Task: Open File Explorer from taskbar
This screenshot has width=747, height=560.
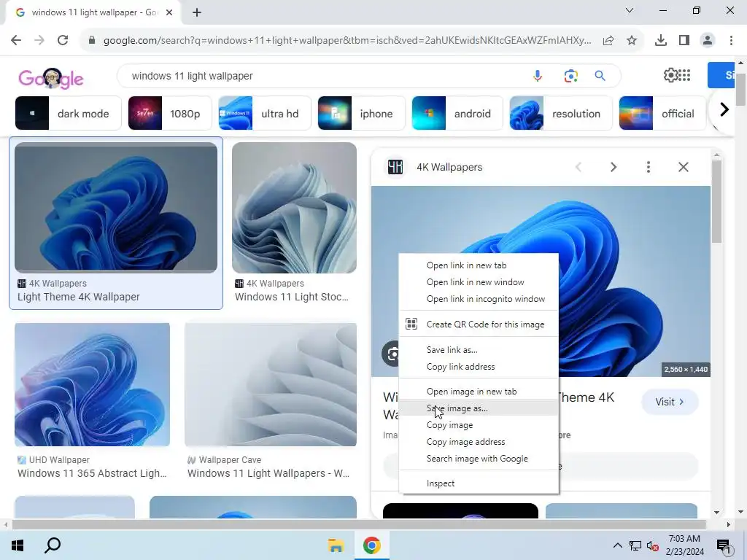Action: pos(336,545)
